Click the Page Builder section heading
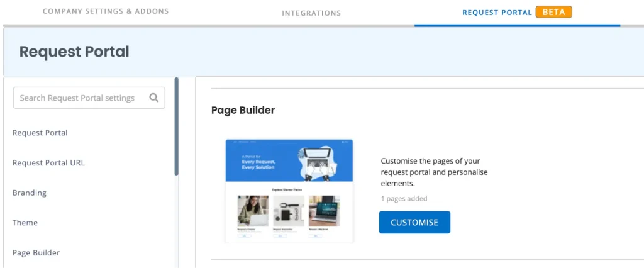The width and height of the screenshot is (644, 268). click(243, 110)
